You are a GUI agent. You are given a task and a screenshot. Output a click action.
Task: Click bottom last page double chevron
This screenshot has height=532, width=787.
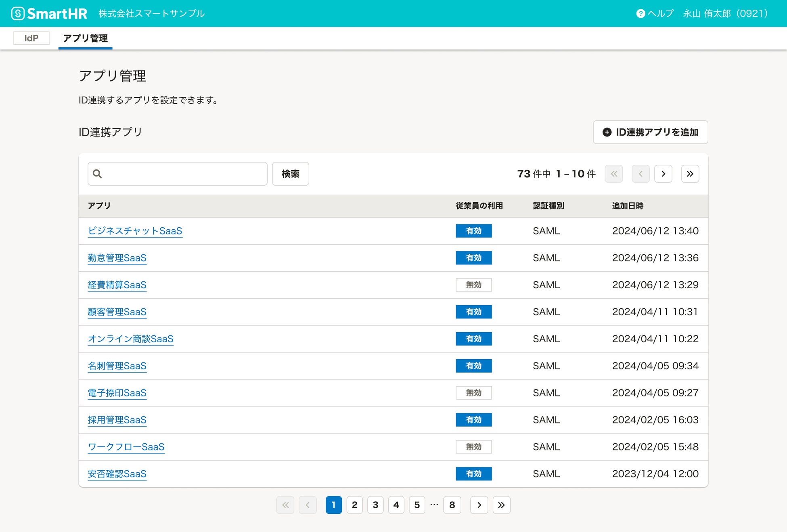(501, 505)
